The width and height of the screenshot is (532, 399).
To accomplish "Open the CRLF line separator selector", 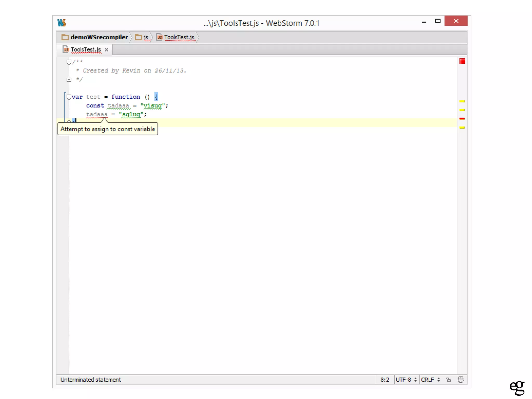I will pyautogui.click(x=430, y=380).
